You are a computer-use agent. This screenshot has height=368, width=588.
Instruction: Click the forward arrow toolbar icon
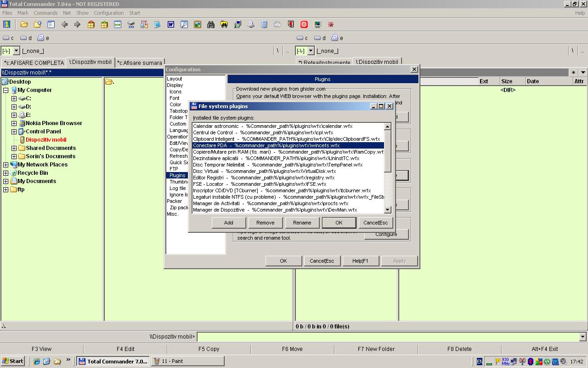coord(78,24)
